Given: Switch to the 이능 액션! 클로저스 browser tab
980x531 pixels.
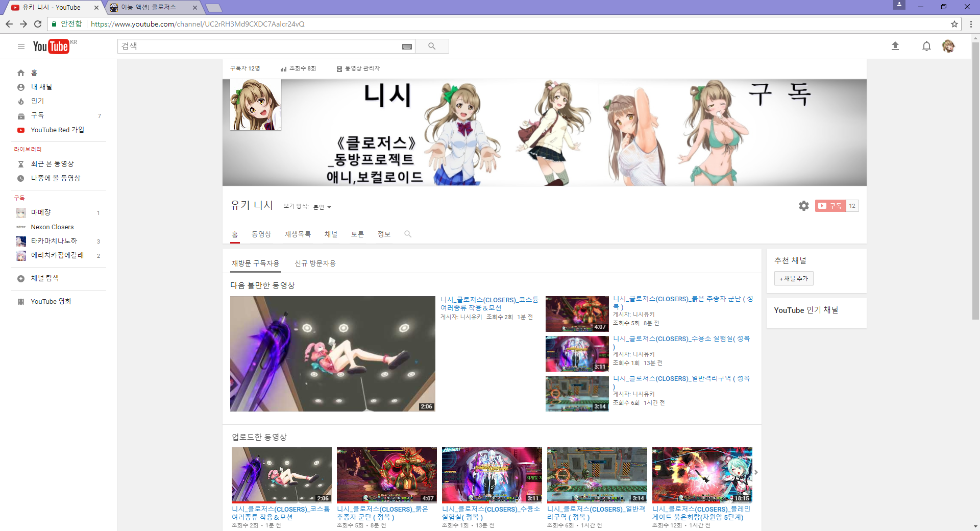Looking at the screenshot, I should (x=149, y=7).
